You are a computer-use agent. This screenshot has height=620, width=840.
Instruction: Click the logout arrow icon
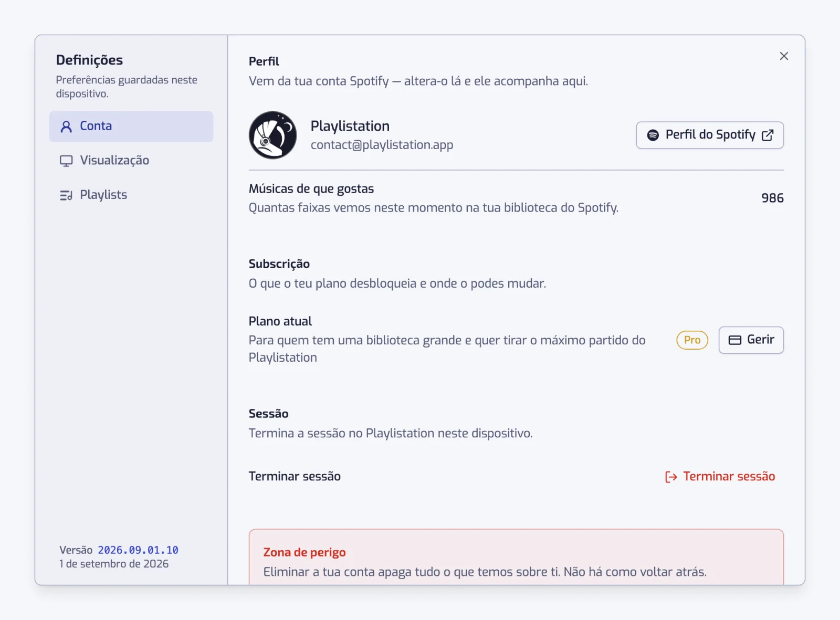[671, 477]
